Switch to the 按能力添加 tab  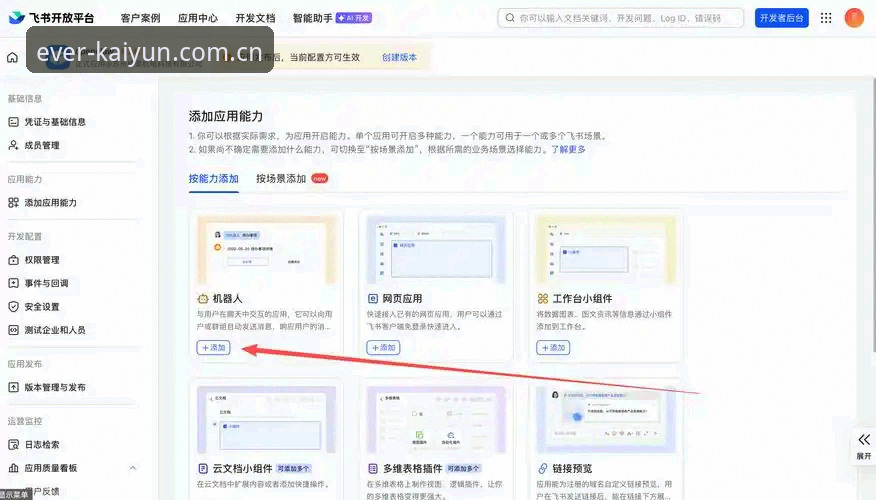(x=213, y=179)
